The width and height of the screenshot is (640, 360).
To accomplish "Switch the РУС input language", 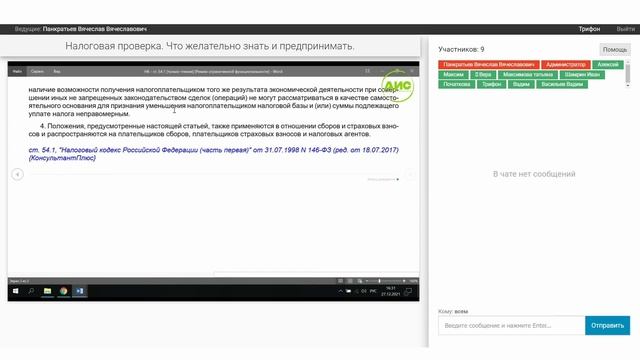I will point(373,291).
